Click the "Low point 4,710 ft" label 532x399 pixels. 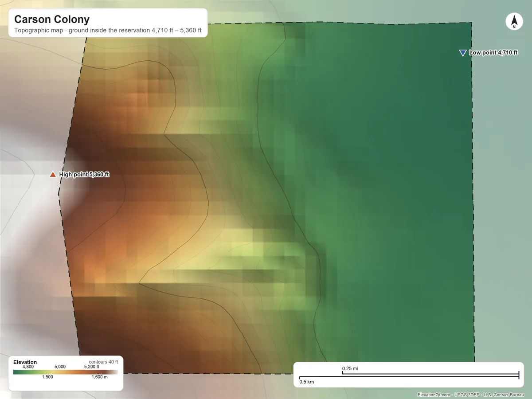pos(494,52)
